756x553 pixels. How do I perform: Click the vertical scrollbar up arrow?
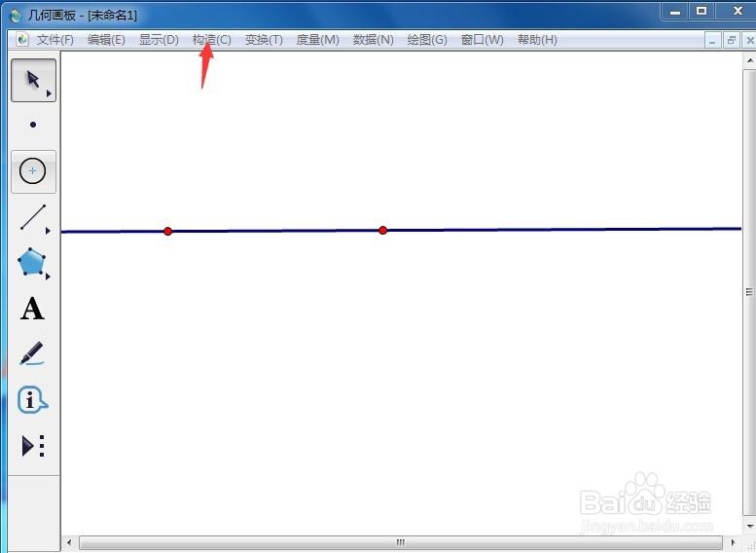click(750, 60)
